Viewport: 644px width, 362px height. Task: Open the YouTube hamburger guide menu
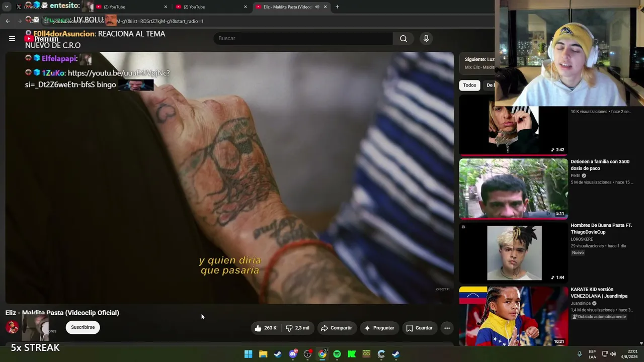pos(12,39)
